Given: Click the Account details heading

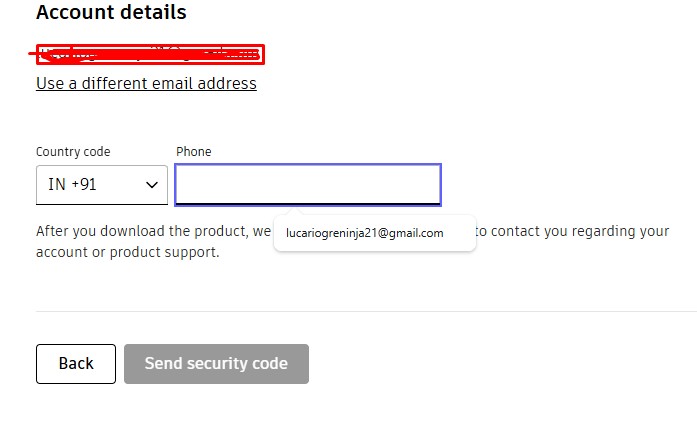Looking at the screenshot, I should (111, 13).
